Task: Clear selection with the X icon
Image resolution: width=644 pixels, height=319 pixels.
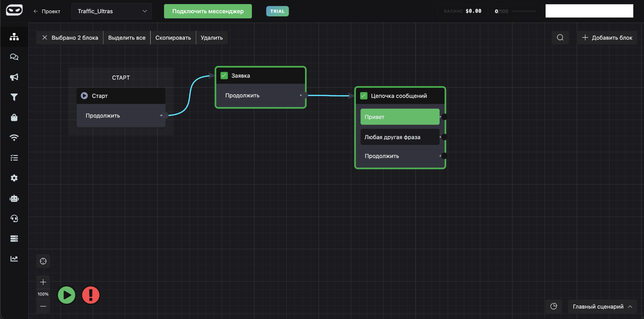Action: pos(45,37)
